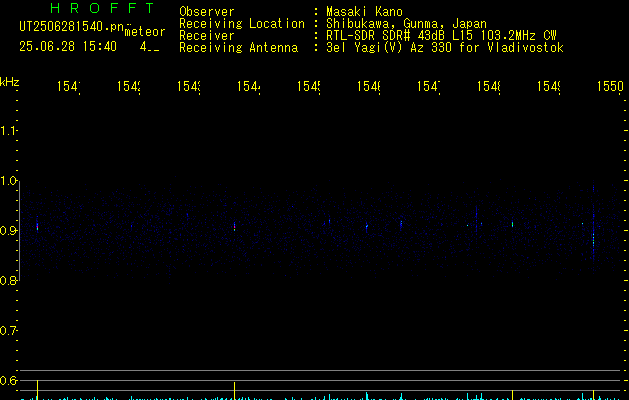
Task: Click the 1550 time axis label
Action: (610, 86)
